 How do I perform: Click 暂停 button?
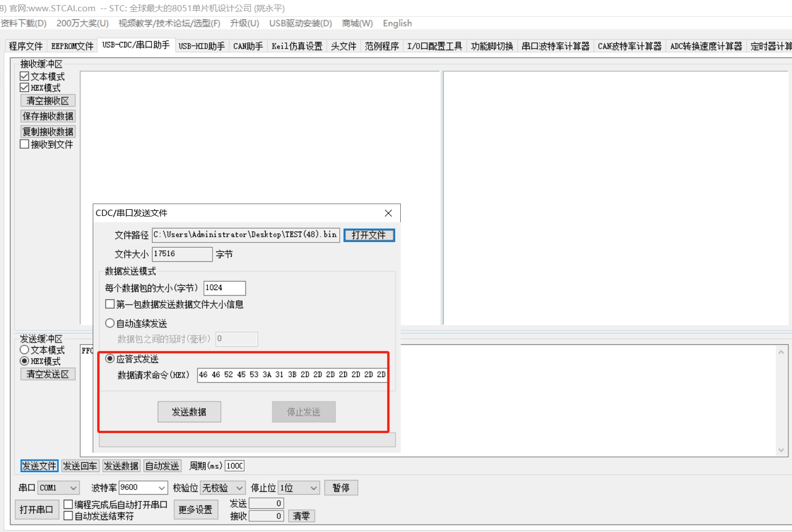[x=341, y=487]
